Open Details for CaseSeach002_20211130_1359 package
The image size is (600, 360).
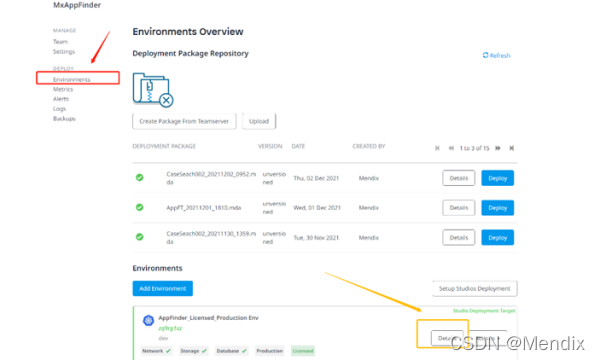(x=458, y=238)
